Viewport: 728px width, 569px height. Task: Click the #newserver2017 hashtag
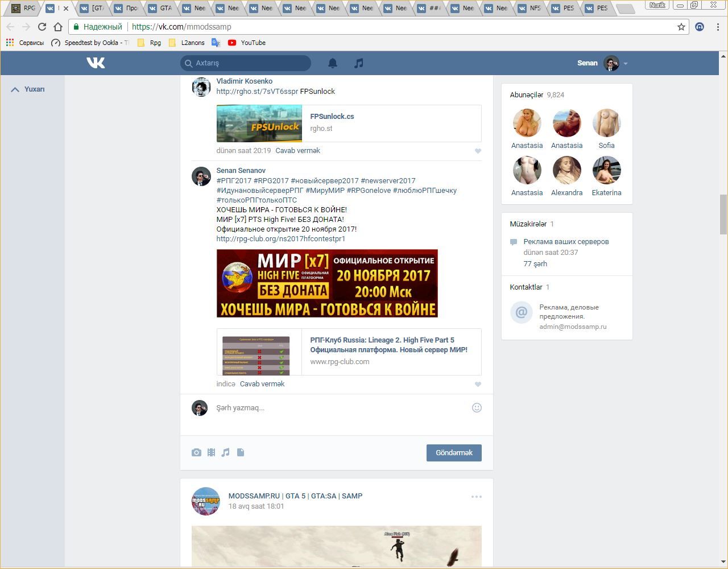(388, 181)
